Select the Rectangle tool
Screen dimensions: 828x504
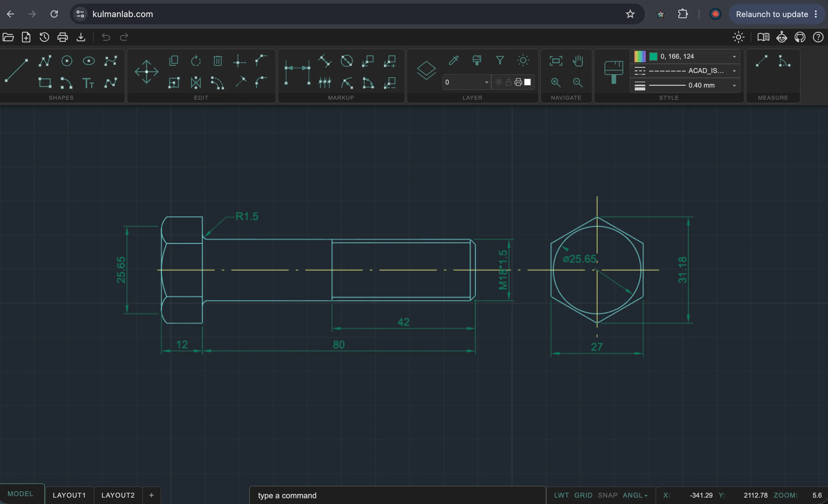point(45,83)
